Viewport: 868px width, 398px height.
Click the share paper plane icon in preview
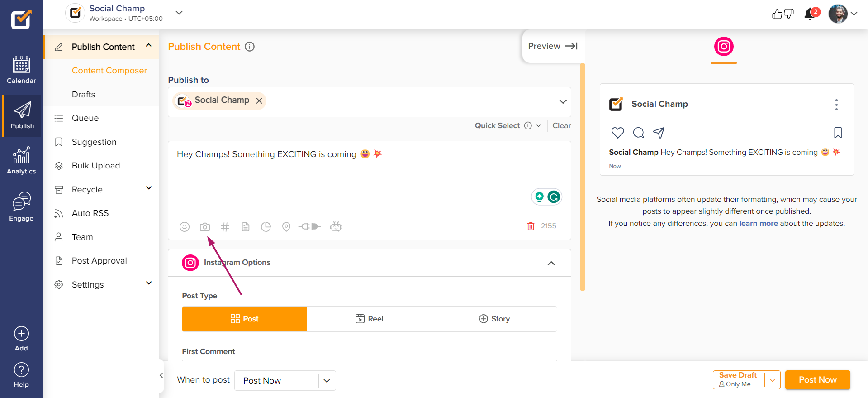coord(659,133)
